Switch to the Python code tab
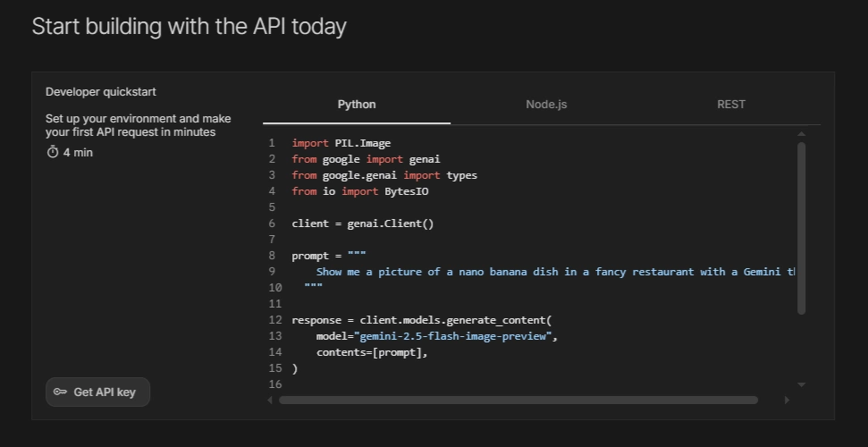Screen dimensions: 868x447 (x=357, y=105)
